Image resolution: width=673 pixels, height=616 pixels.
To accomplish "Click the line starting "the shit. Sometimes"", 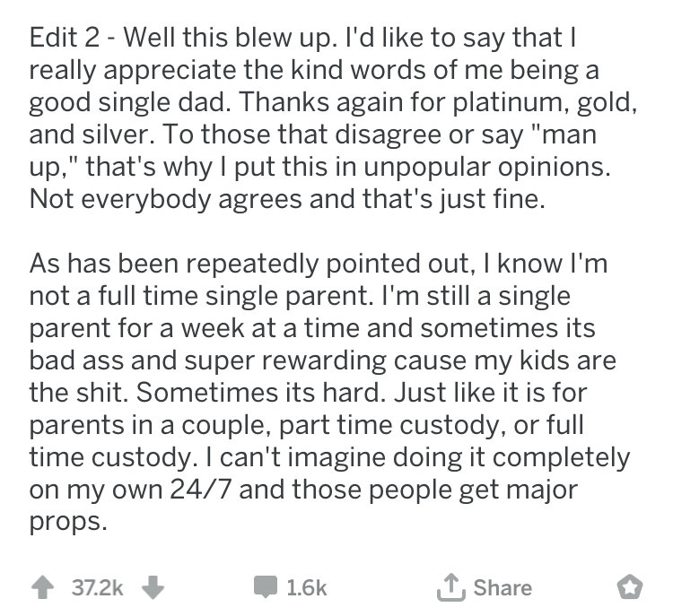I will (x=308, y=393).
